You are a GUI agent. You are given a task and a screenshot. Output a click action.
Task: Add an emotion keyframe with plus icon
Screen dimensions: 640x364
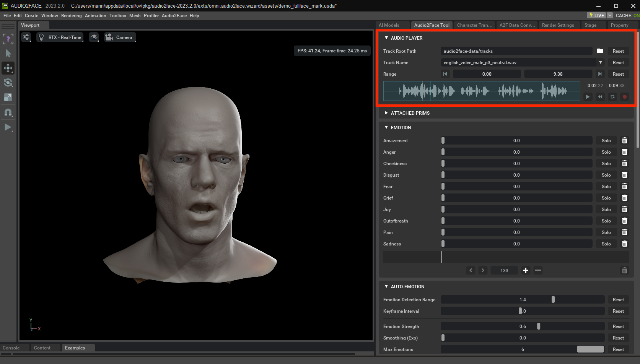pos(526,270)
